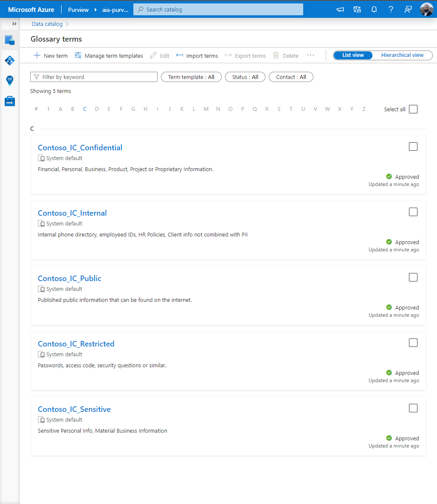This screenshot has height=504, width=437.
Task: Click Approved status icon on Contoso_IC_Confidential
Action: [389, 177]
